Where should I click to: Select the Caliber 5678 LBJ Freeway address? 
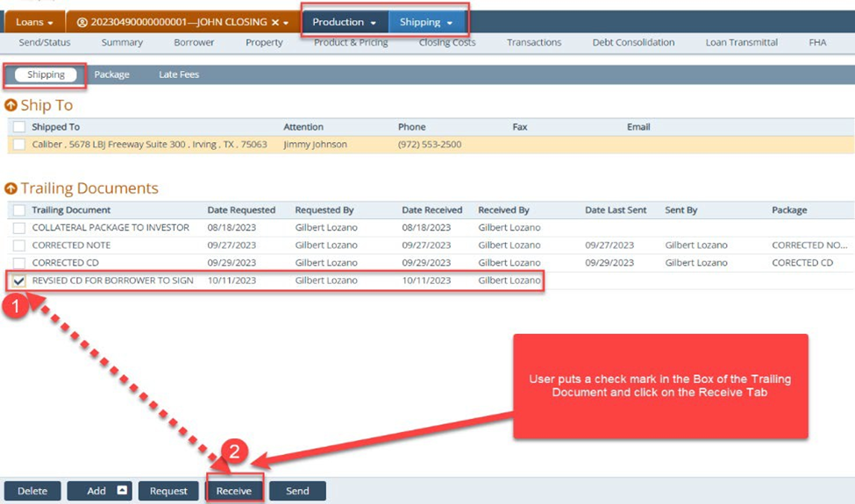coord(149,145)
